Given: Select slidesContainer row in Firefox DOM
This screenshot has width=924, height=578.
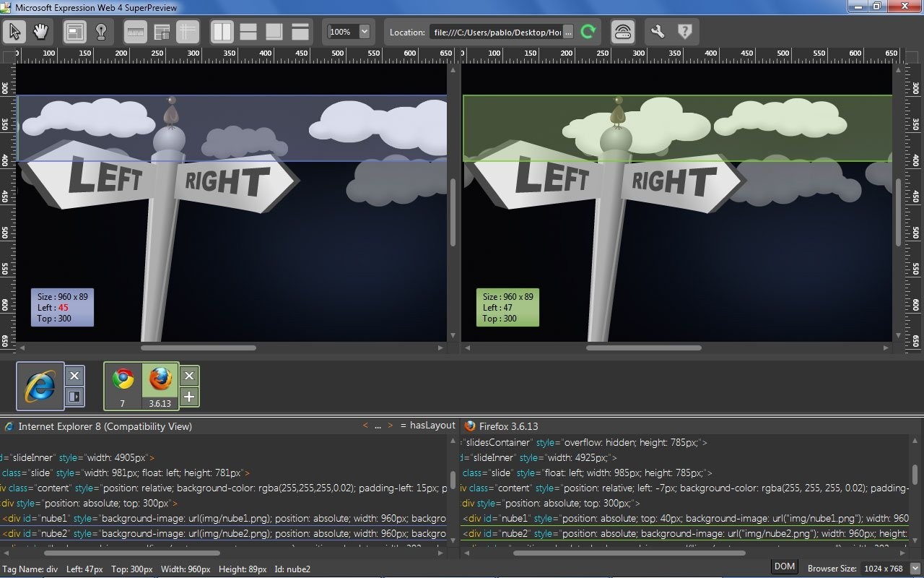Looking at the screenshot, I should (684, 442).
